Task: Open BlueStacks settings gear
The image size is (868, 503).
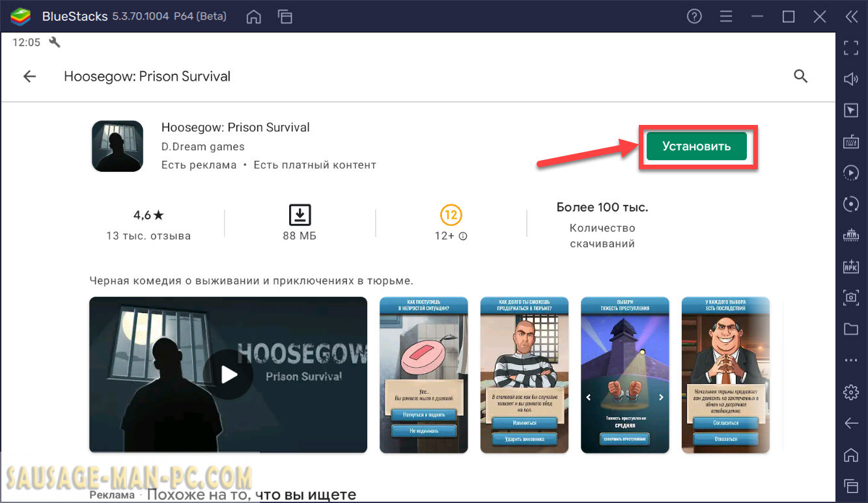Action: [x=851, y=392]
